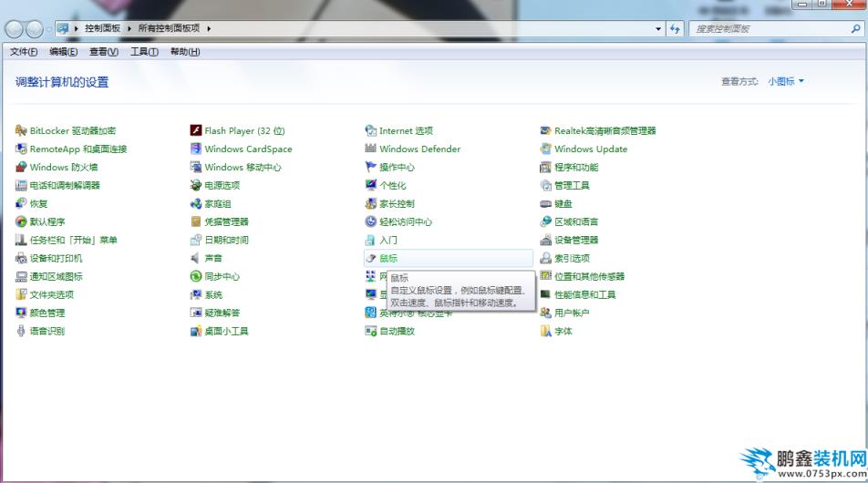This screenshot has height=483, width=868.
Task: Open the Windows 防火墙 icon
Action: click(21, 167)
